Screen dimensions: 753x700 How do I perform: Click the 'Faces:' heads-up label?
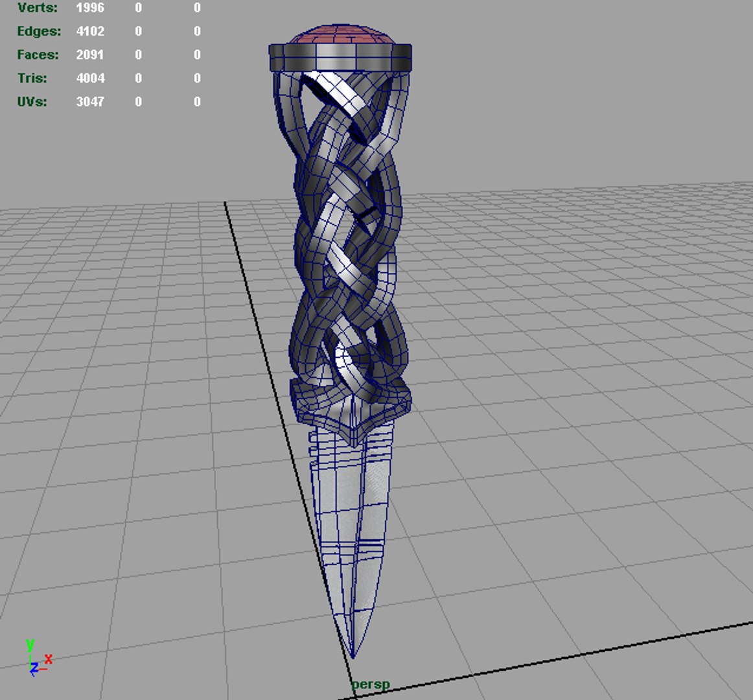click(38, 55)
